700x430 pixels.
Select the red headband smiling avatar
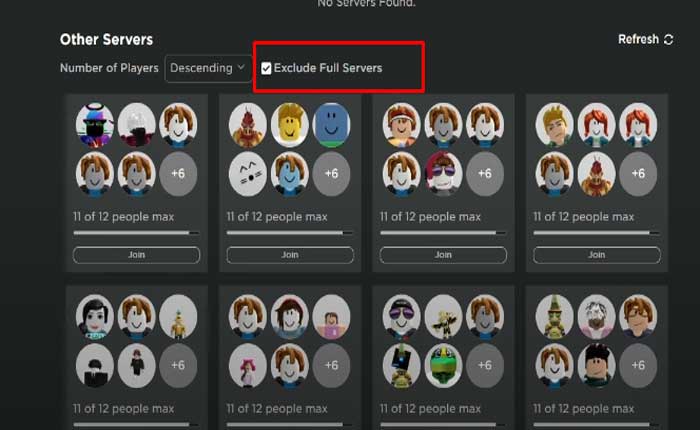point(401,125)
